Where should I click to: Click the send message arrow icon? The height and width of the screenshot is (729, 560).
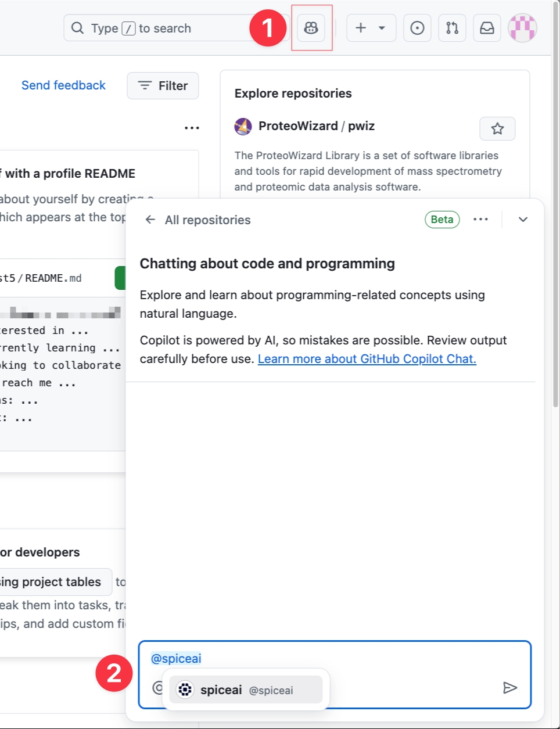point(509,688)
